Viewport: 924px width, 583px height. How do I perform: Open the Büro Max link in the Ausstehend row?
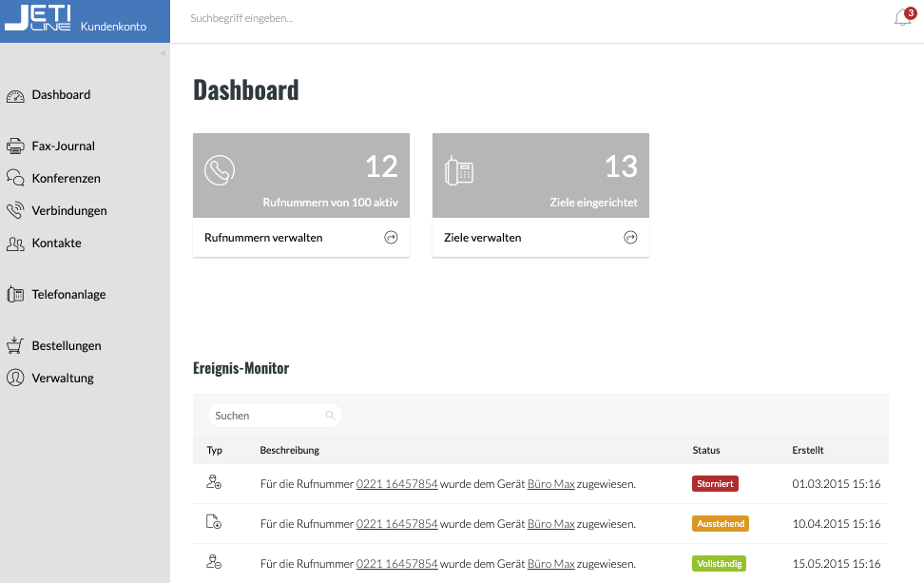(551, 524)
